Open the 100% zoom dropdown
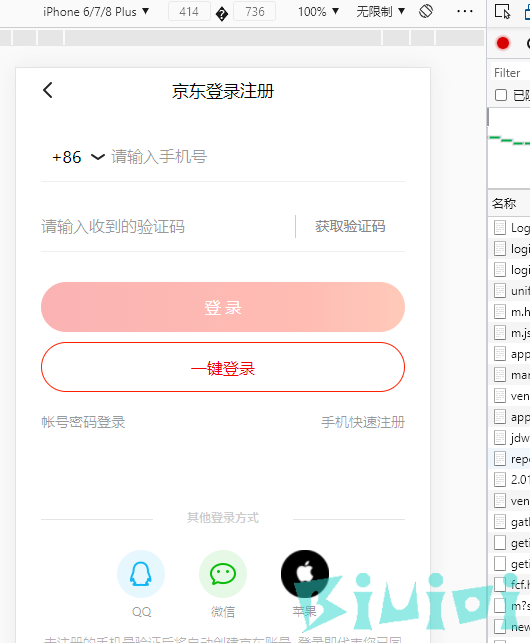Screen dimensions: 530x643 click(318, 11)
